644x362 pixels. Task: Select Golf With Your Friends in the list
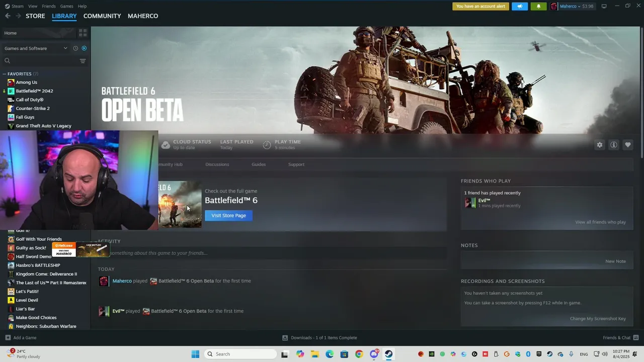click(39, 239)
